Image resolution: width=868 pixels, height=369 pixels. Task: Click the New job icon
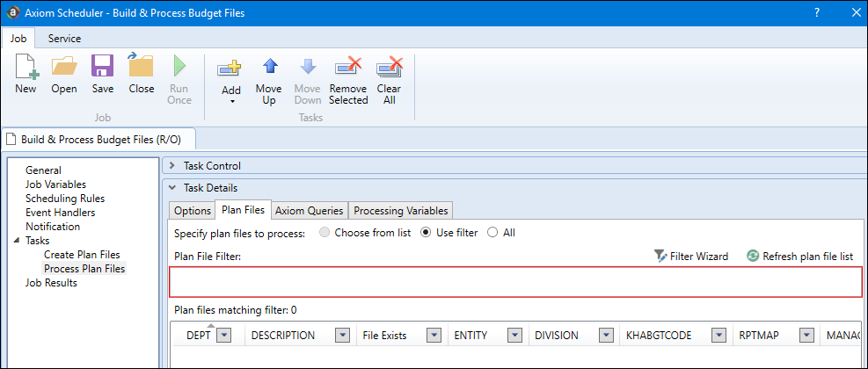(x=26, y=69)
